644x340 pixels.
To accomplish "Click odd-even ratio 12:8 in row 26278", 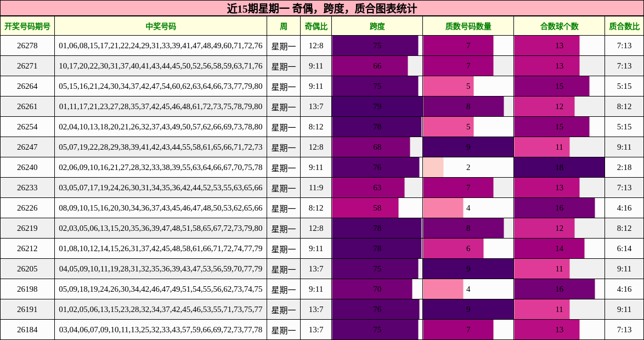I will tap(316, 46).
